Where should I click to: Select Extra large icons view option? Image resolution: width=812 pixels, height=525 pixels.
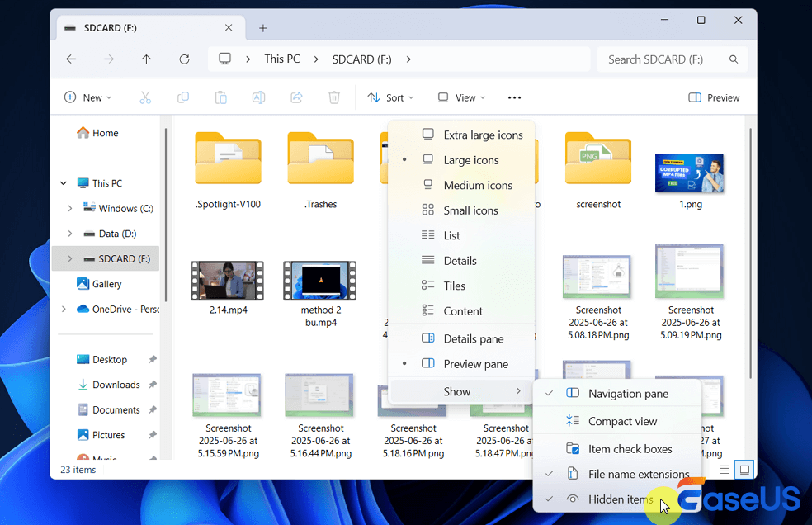click(483, 135)
